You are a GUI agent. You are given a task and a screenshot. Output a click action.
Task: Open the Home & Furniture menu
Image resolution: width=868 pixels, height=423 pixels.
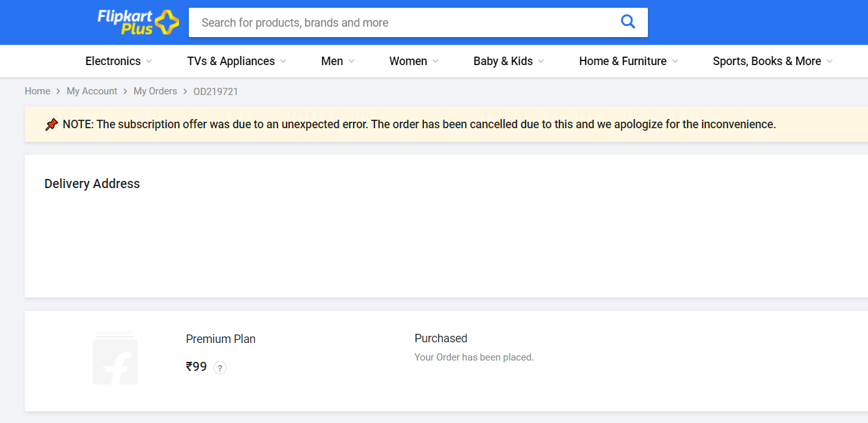tap(623, 61)
